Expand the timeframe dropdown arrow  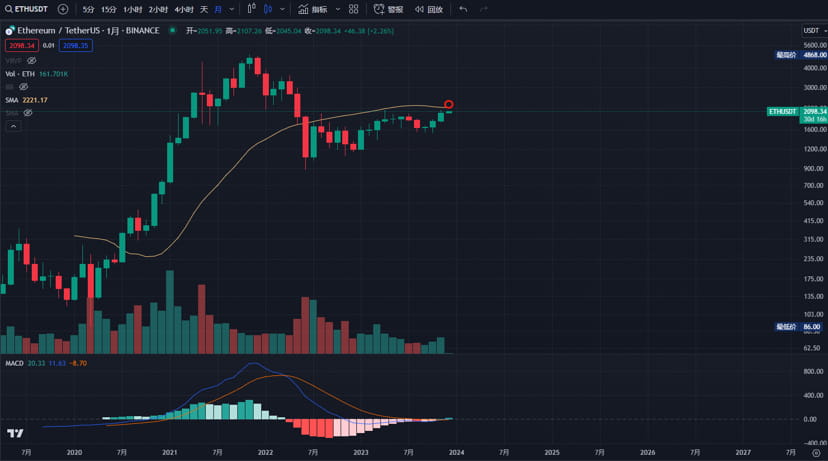231,9
